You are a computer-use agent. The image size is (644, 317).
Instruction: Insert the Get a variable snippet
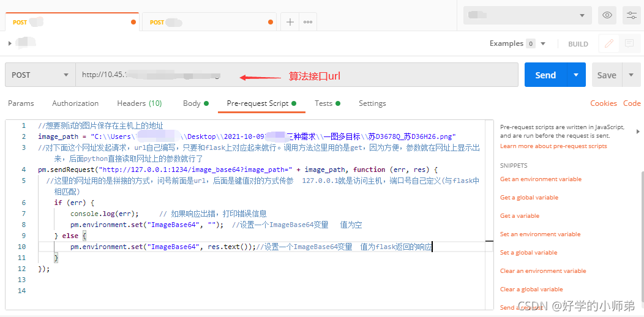(520, 215)
